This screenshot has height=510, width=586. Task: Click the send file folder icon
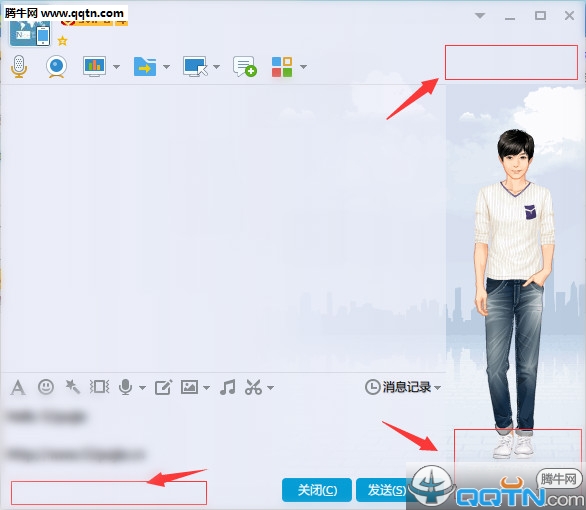point(145,67)
